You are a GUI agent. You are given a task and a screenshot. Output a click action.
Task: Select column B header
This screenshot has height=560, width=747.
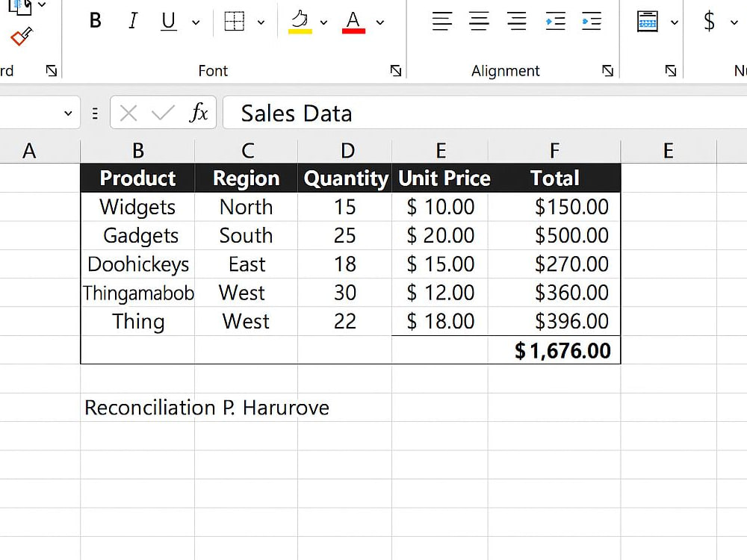137,151
